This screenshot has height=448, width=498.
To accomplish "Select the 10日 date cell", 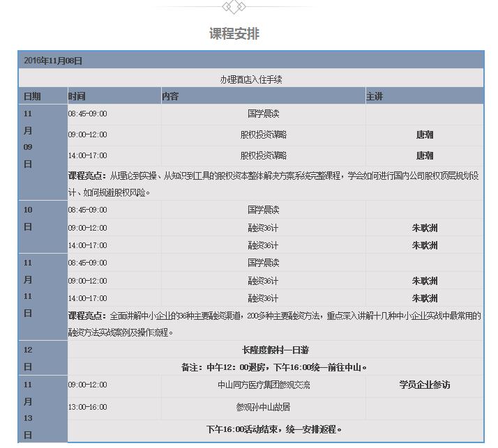I will pos(43,226).
